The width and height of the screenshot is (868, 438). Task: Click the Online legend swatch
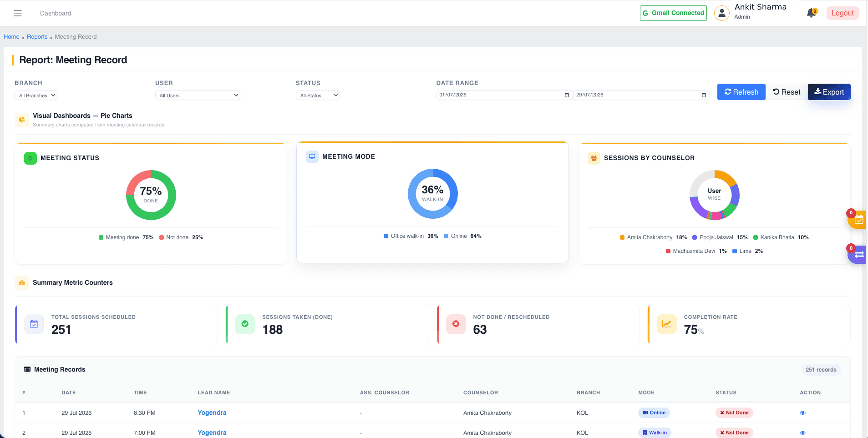(x=446, y=236)
